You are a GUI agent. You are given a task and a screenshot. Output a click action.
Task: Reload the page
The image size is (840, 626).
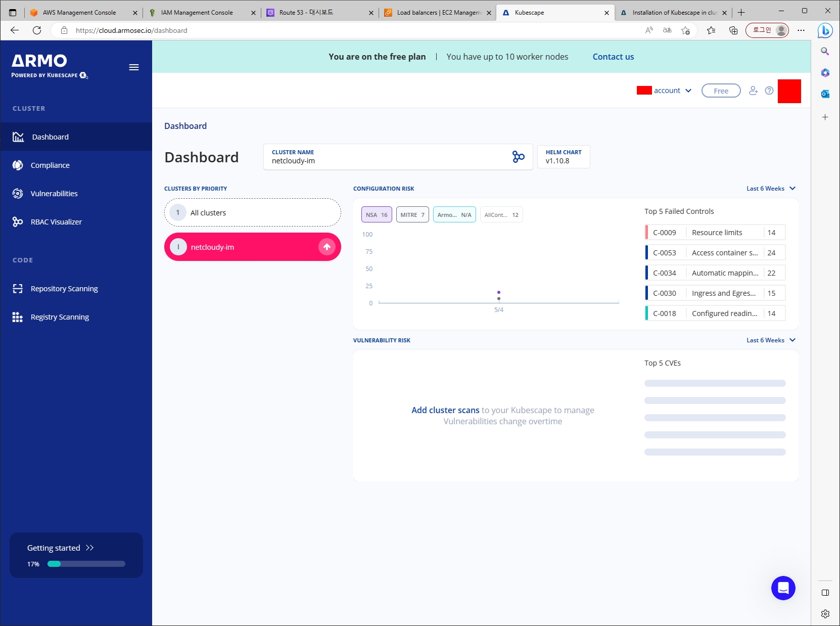click(37, 30)
